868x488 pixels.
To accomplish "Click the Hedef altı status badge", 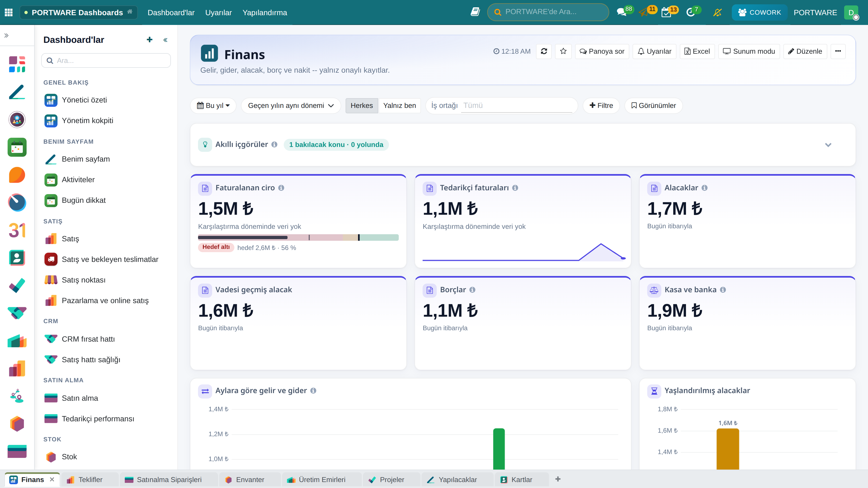I will pyautogui.click(x=216, y=247).
